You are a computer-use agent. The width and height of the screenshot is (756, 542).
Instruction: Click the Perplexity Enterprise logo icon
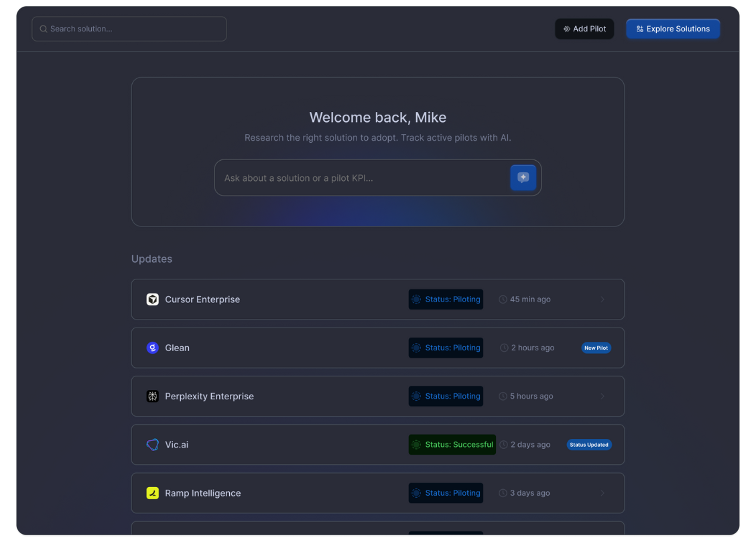[x=152, y=396]
